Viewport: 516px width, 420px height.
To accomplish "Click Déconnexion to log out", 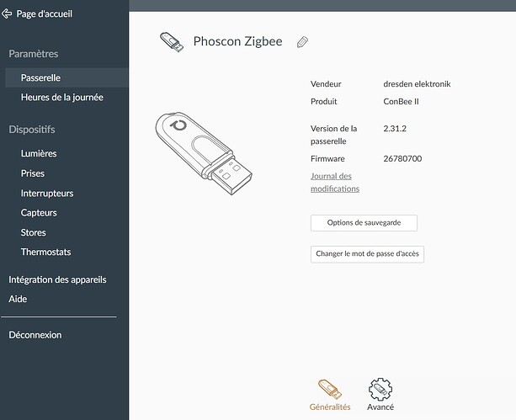I will (35, 334).
